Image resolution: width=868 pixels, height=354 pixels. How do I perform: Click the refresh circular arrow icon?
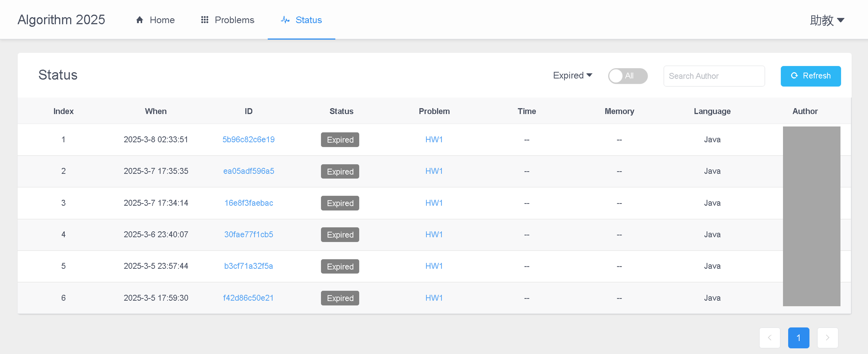click(x=794, y=76)
